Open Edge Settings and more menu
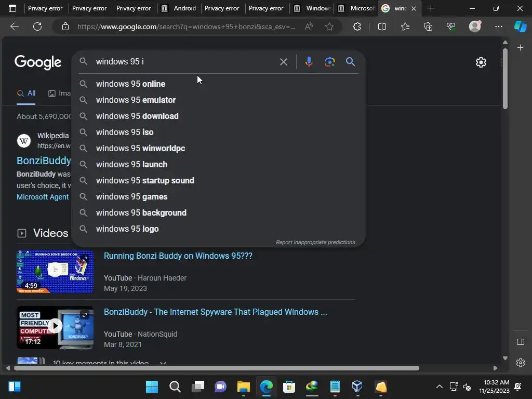The height and width of the screenshot is (399, 532). coord(498,26)
